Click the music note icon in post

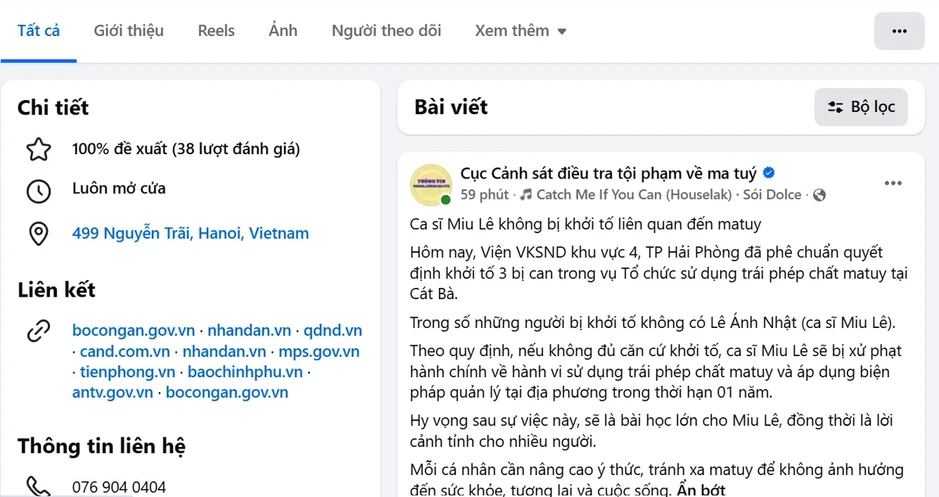point(526,195)
